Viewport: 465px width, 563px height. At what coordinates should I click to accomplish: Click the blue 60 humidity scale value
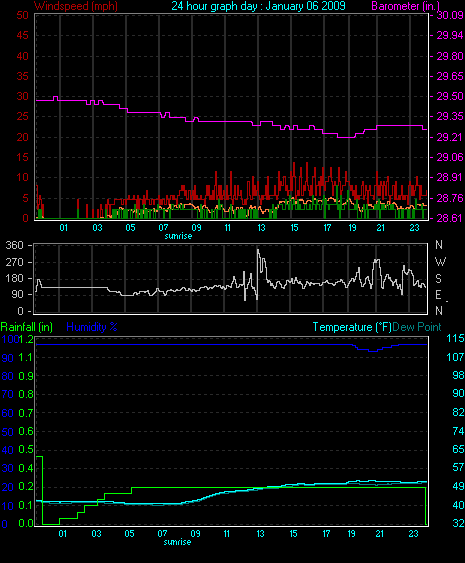(x=8, y=413)
